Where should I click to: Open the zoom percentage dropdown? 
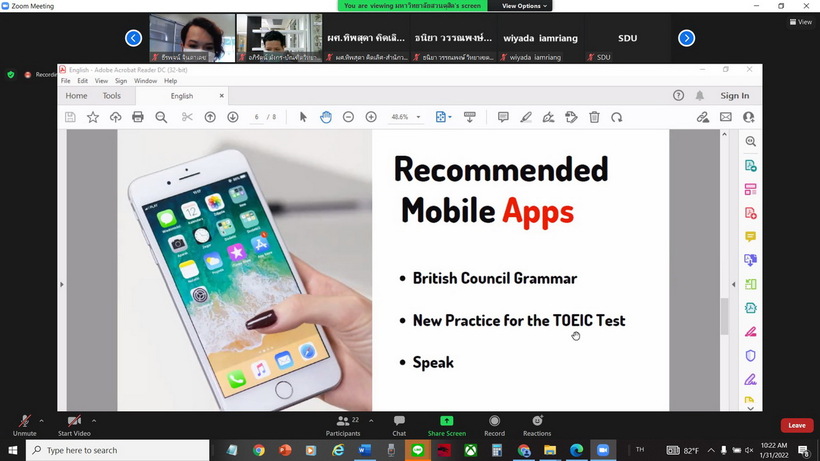[x=418, y=117]
